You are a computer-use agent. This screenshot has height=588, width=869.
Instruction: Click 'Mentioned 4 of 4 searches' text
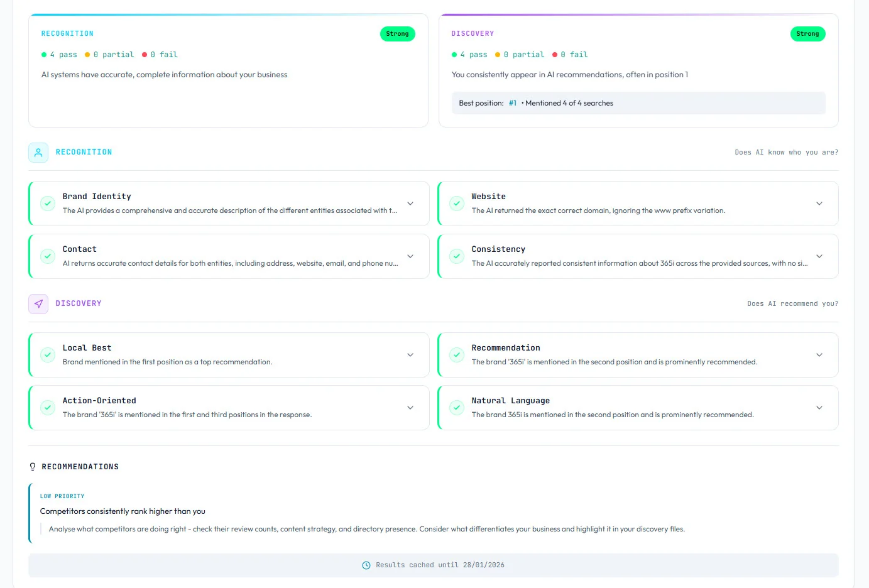tap(569, 103)
